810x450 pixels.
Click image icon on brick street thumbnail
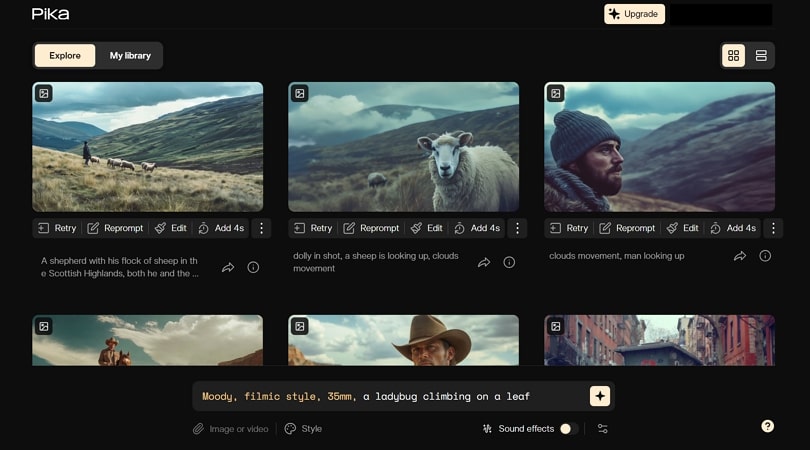click(556, 327)
